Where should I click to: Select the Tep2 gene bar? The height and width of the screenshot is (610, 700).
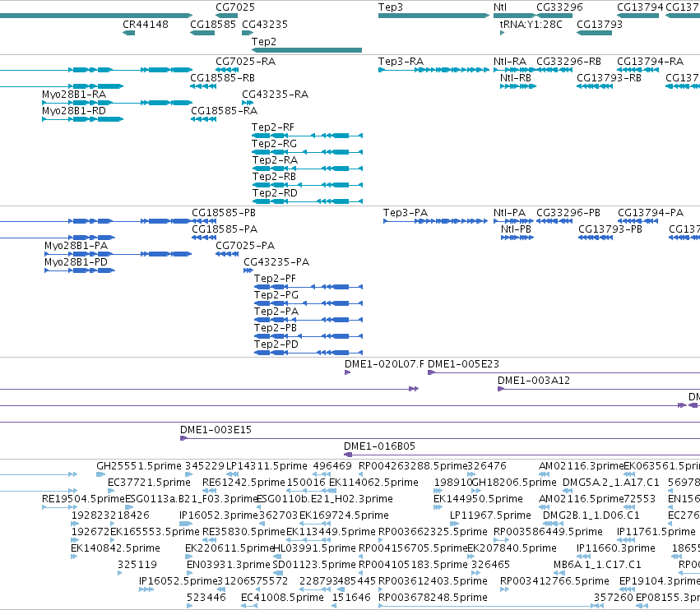pyautogui.click(x=307, y=50)
